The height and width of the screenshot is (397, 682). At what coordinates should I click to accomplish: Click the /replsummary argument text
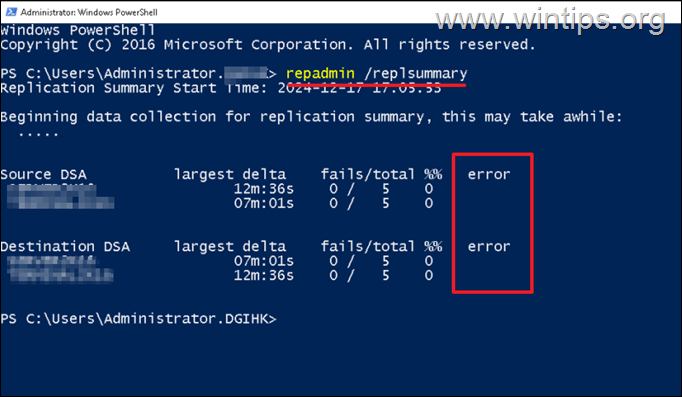pyautogui.click(x=416, y=73)
